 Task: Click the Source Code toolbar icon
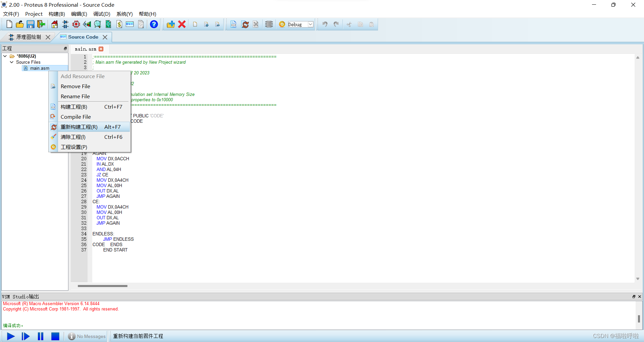pyautogui.click(x=130, y=24)
